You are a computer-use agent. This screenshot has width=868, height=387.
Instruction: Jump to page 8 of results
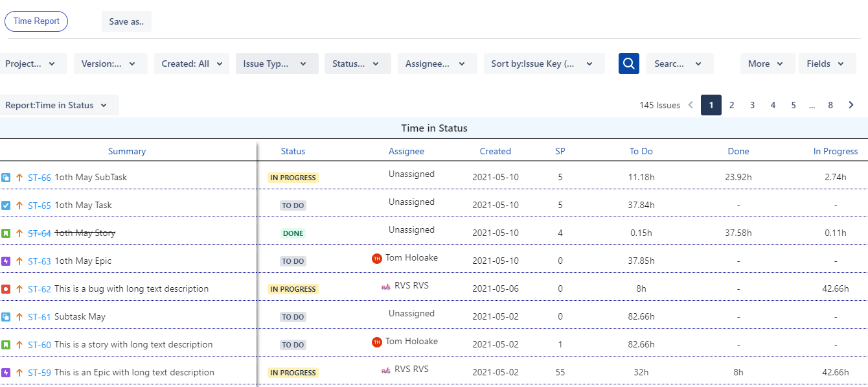click(830, 105)
